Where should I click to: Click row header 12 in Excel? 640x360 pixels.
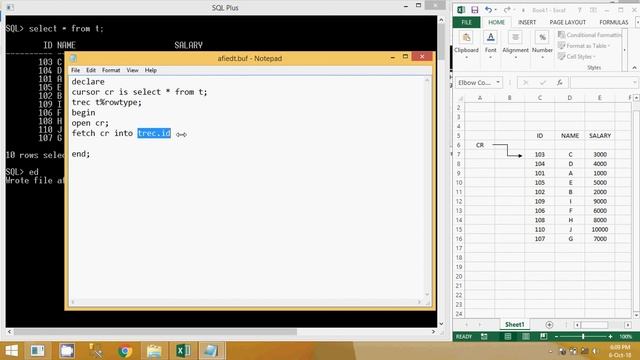coord(459,201)
